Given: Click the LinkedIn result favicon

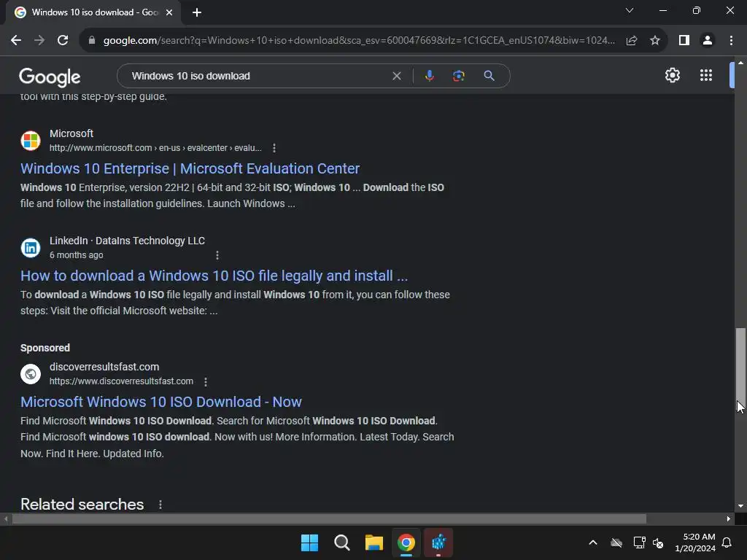Looking at the screenshot, I should 31,248.
